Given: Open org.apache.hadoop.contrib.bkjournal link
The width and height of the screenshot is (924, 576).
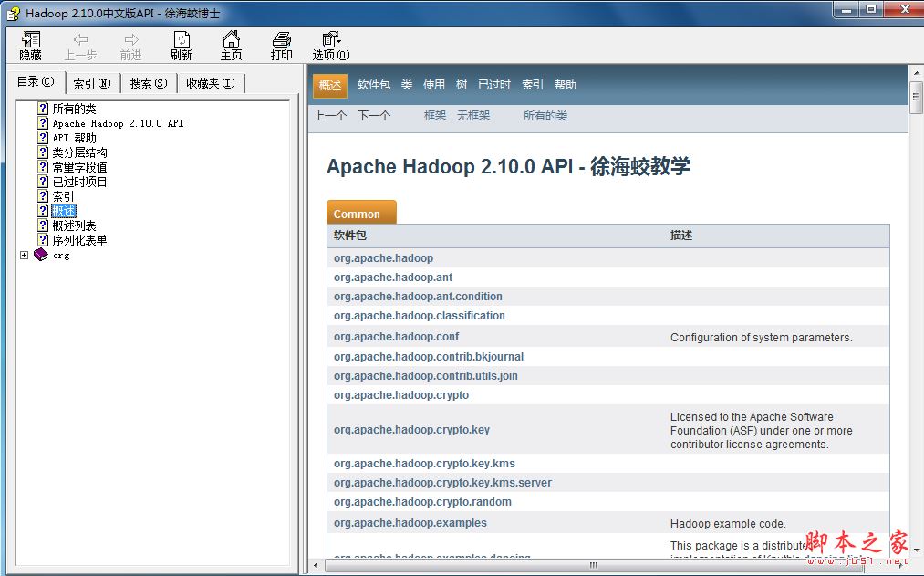Looking at the screenshot, I should (x=429, y=357).
